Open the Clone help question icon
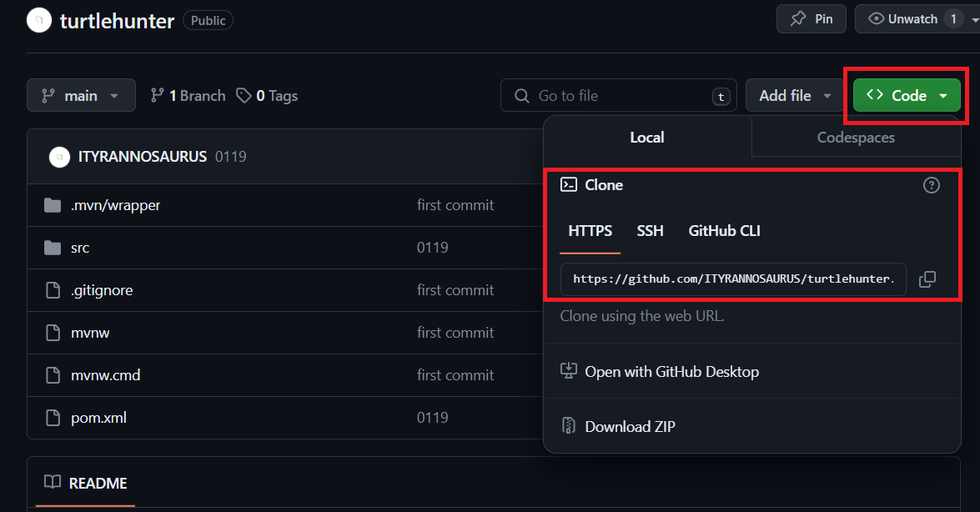 coord(932,185)
